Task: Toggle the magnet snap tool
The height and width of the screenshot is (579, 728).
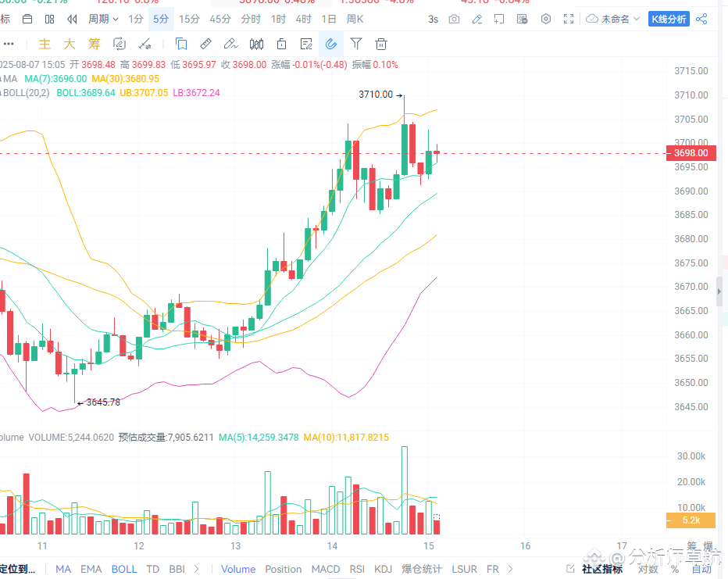Action: [x=331, y=44]
